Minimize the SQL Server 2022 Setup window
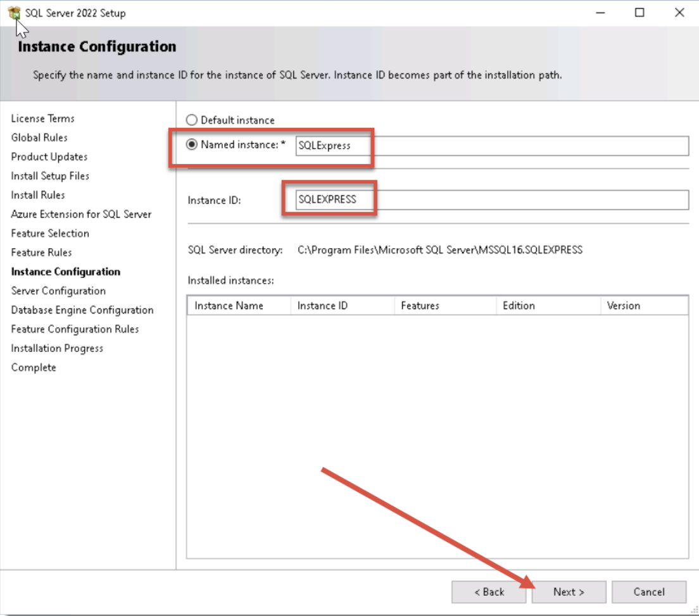The width and height of the screenshot is (699, 616). (600, 13)
